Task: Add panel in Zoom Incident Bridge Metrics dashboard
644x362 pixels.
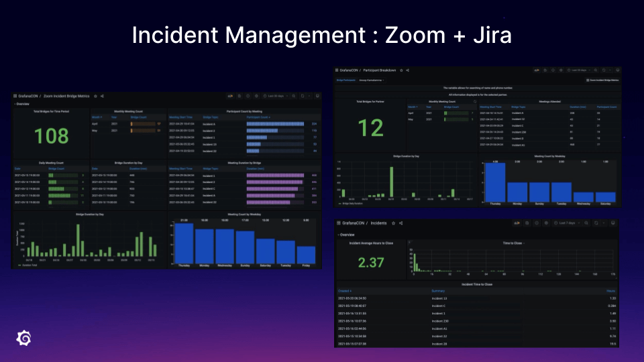Action: click(x=230, y=96)
